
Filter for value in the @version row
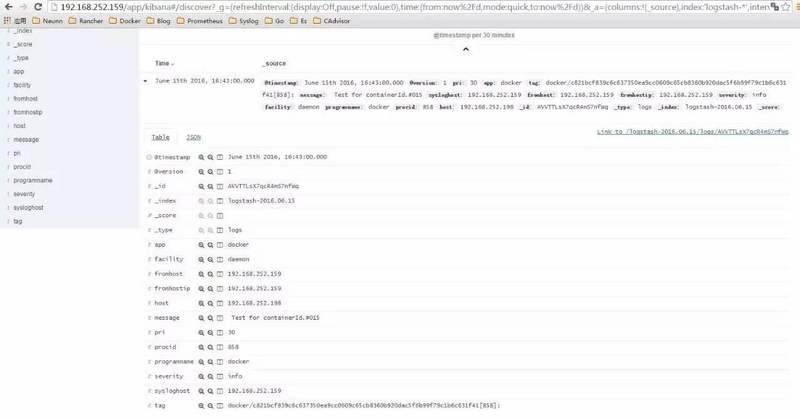tap(201, 172)
